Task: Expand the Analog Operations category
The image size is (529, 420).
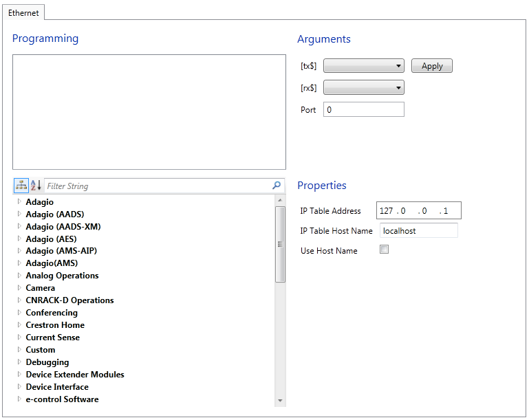Action: (x=19, y=276)
